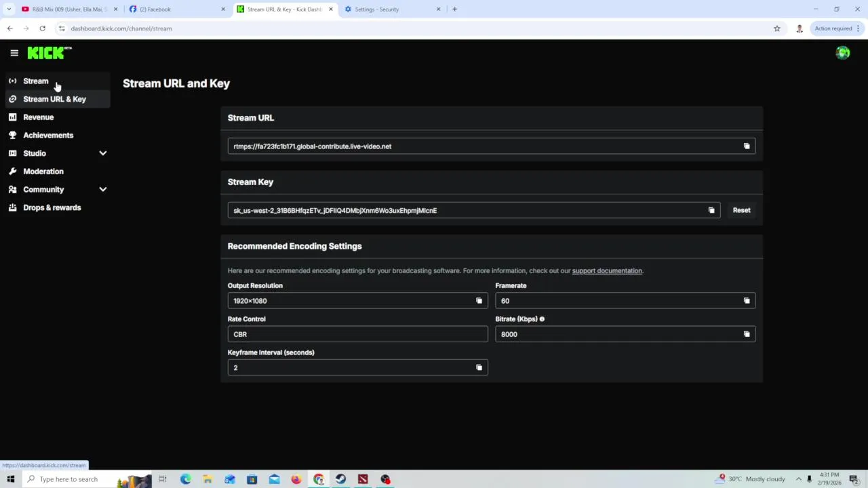The image size is (868, 488).
Task: Open Steam from the taskbar
Action: click(340, 479)
